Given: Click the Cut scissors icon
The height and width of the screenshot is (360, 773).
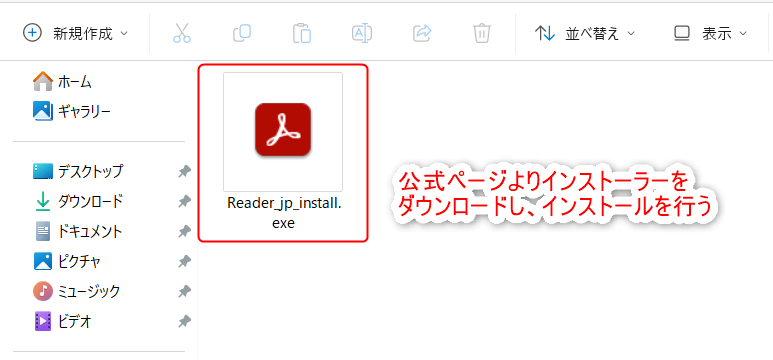Looking at the screenshot, I should pyautogui.click(x=182, y=34).
